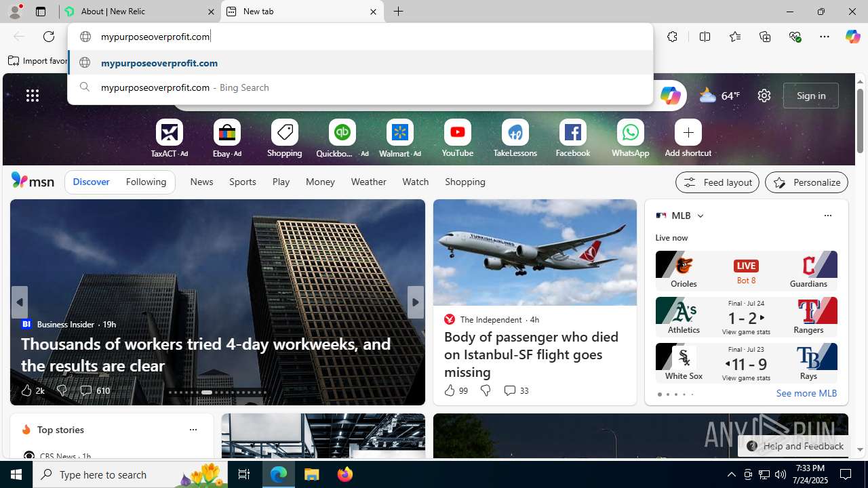868x488 pixels.
Task: Open File Explorer from the taskbar
Action: pyautogui.click(x=312, y=474)
